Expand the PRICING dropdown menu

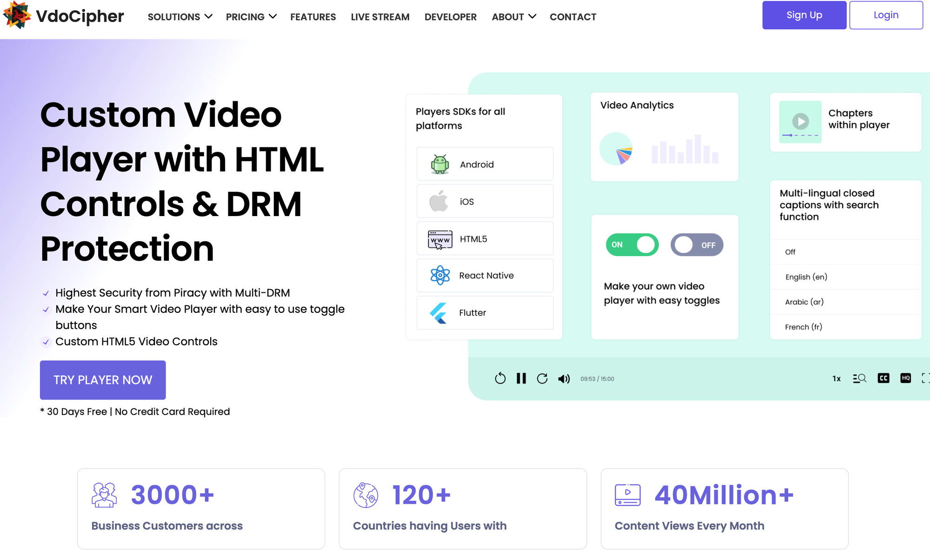pos(251,17)
